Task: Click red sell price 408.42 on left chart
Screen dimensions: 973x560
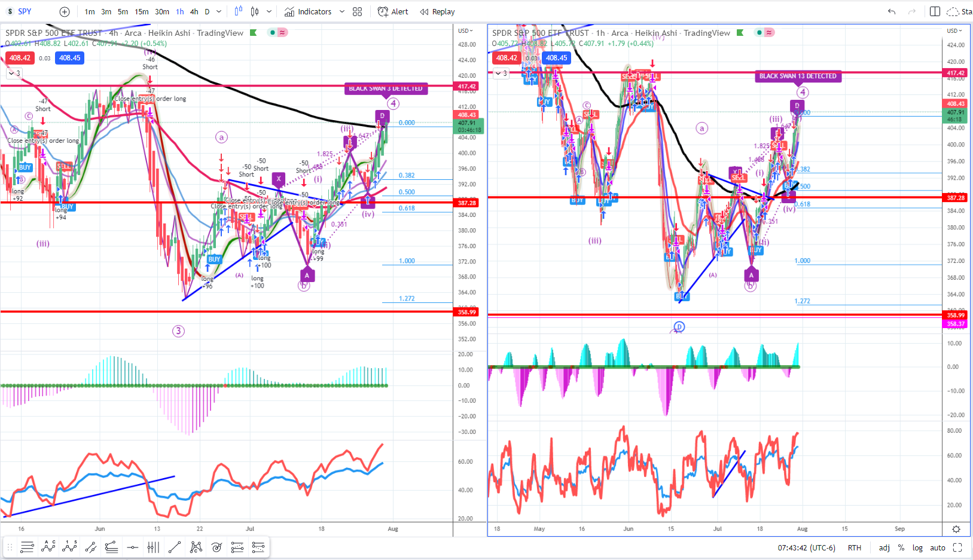Action: [20, 58]
